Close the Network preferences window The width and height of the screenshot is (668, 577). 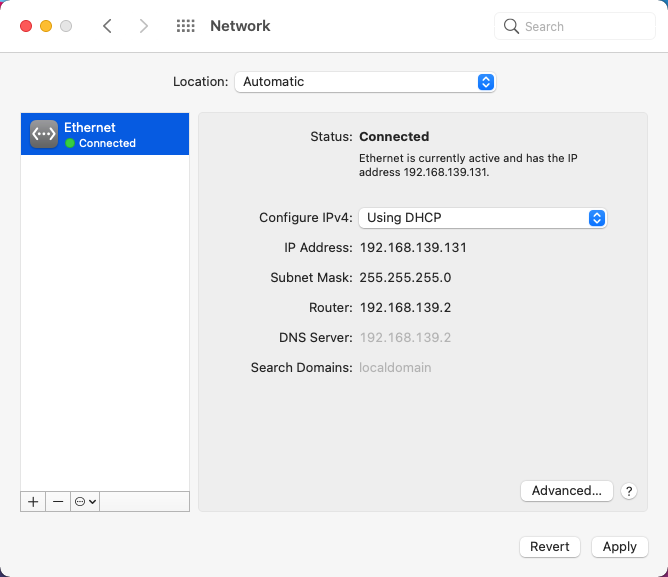(x=26, y=26)
